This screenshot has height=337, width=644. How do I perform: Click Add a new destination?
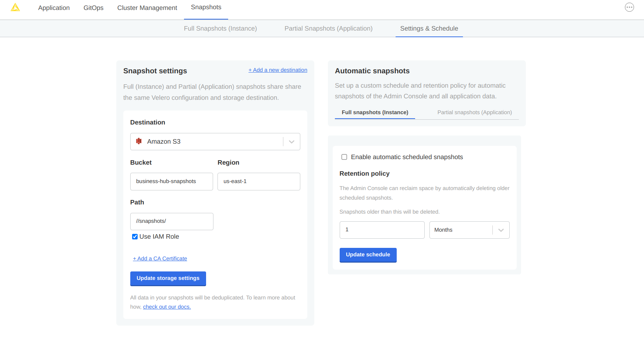pyautogui.click(x=278, y=70)
